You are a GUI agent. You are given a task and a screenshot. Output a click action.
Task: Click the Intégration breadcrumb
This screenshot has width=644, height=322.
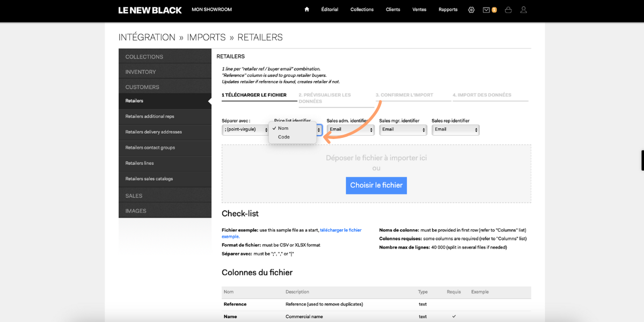pyautogui.click(x=147, y=37)
